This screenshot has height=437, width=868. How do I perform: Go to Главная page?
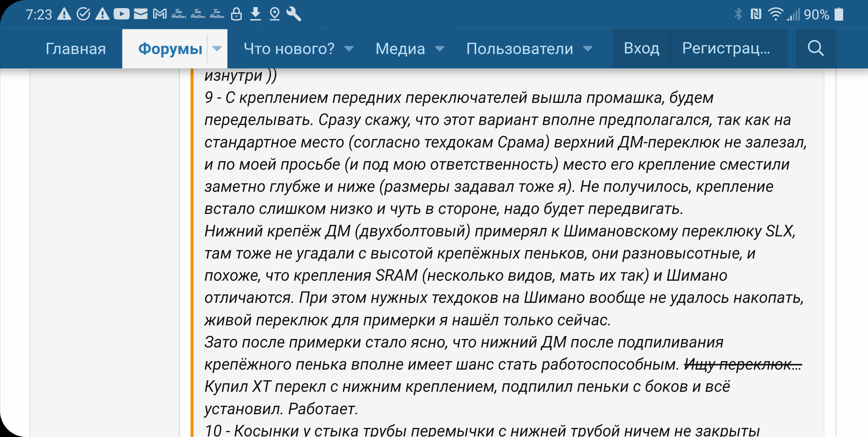76,49
